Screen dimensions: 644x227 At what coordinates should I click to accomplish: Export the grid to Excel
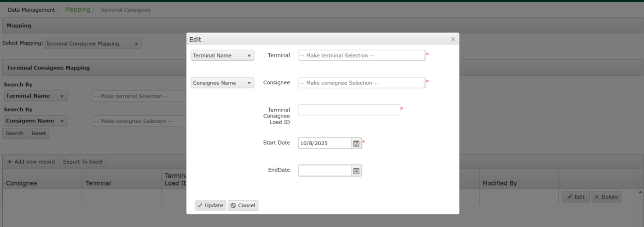(x=83, y=162)
